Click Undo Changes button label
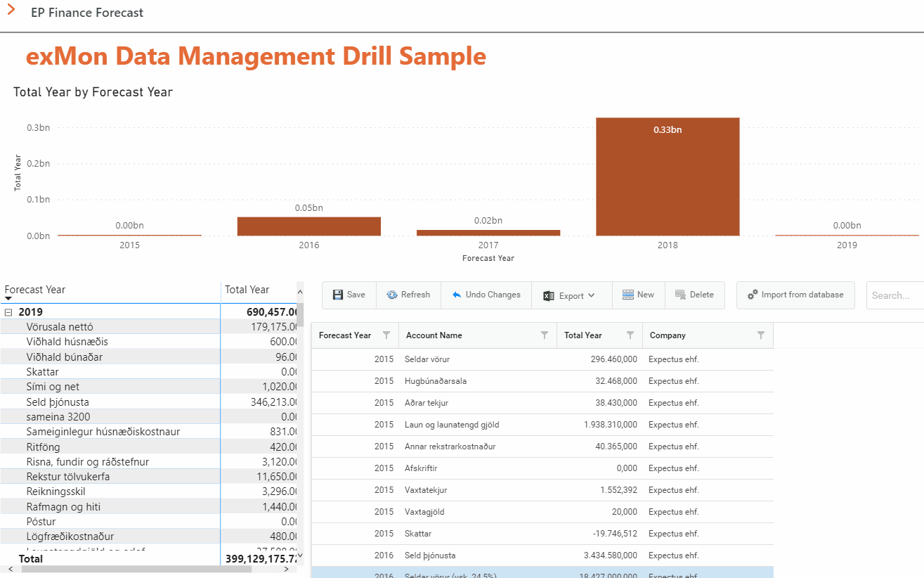Viewport: 924px width, 578px height. tap(493, 295)
